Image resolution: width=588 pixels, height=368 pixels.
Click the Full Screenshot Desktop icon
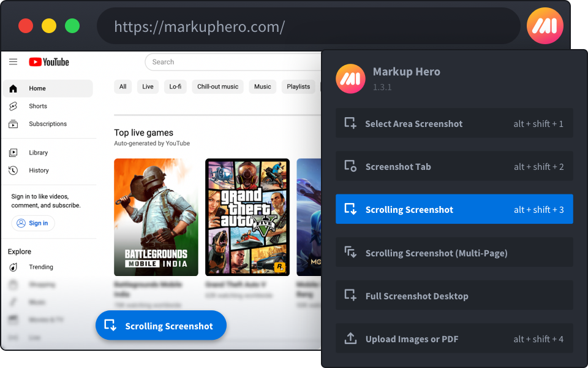(350, 295)
